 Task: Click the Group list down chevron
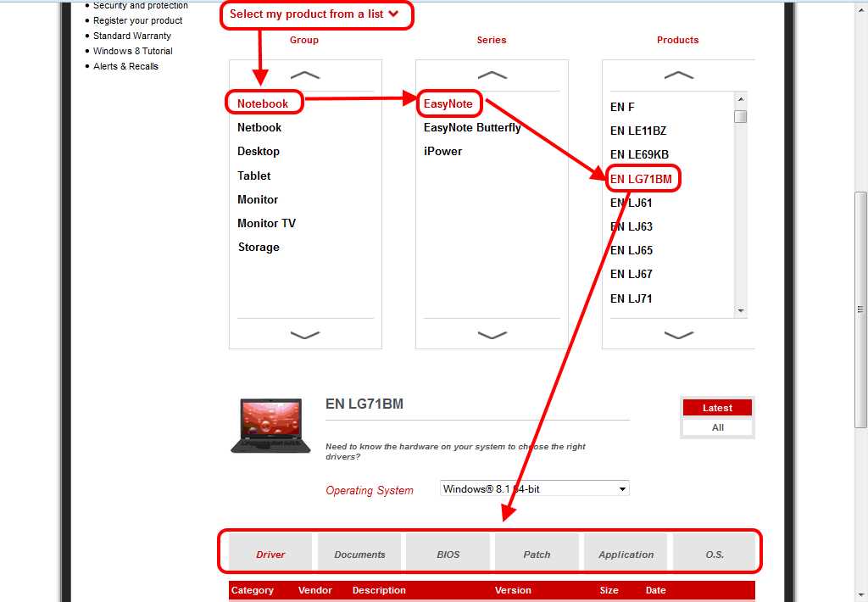click(305, 335)
